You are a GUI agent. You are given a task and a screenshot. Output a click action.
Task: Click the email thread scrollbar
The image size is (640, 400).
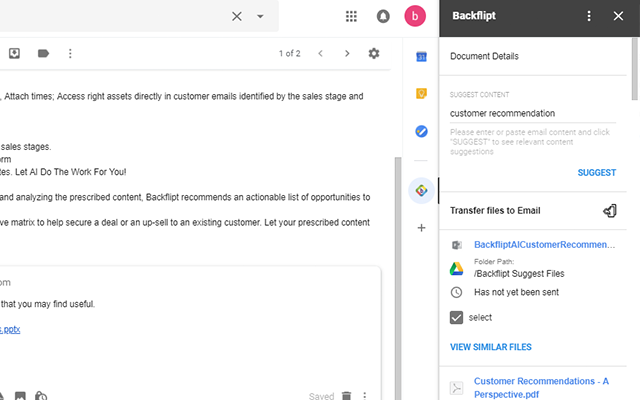coord(398,278)
